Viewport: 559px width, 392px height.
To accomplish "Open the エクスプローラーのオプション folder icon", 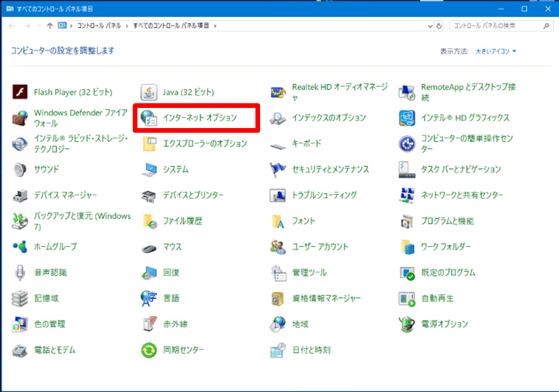I will [148, 144].
